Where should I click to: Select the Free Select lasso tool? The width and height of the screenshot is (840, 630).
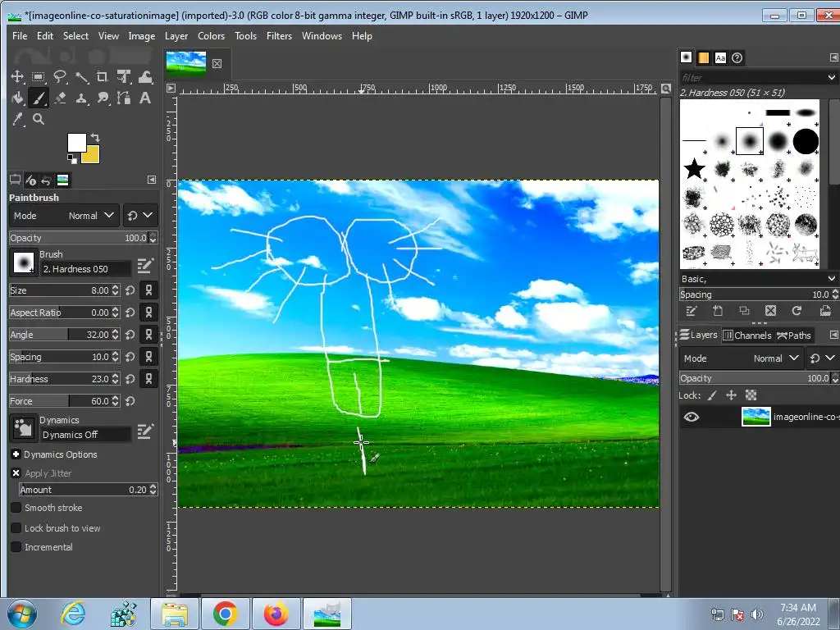click(60, 76)
